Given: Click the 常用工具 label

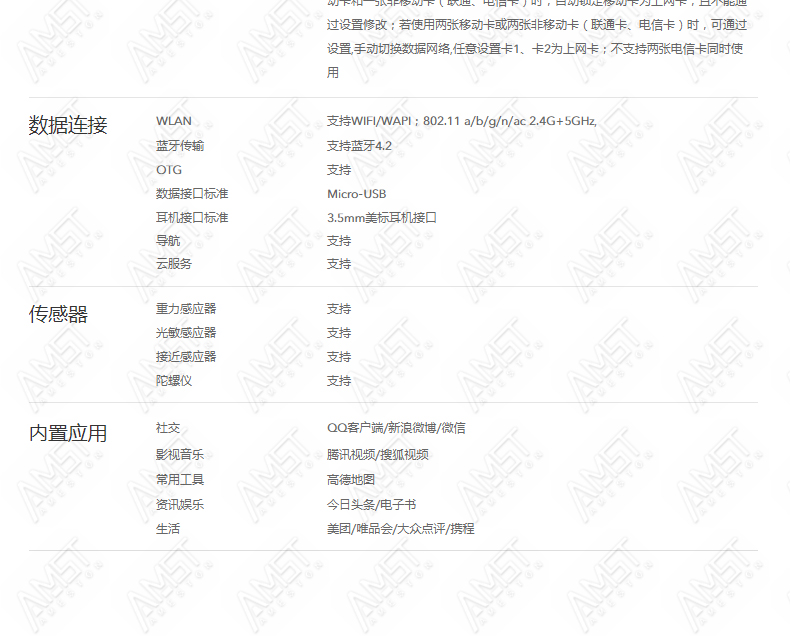Looking at the screenshot, I should tap(180, 479).
